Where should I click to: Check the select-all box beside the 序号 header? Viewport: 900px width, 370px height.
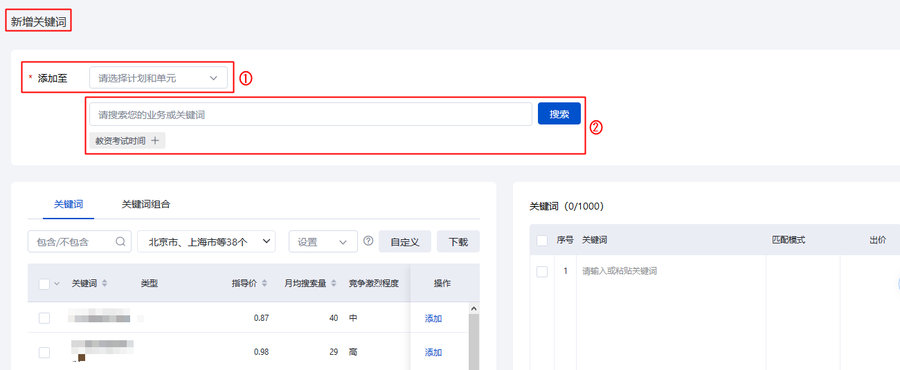click(542, 240)
